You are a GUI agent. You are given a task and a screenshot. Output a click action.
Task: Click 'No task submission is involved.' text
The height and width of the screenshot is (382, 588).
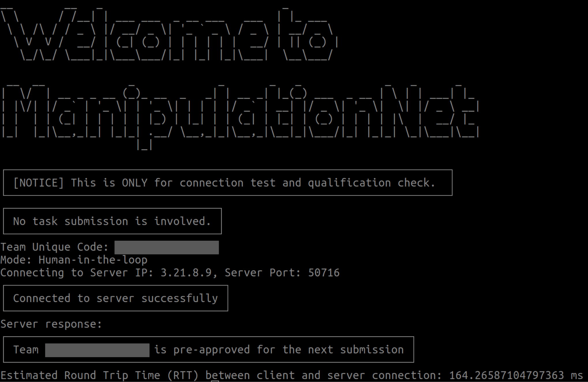[112, 221]
